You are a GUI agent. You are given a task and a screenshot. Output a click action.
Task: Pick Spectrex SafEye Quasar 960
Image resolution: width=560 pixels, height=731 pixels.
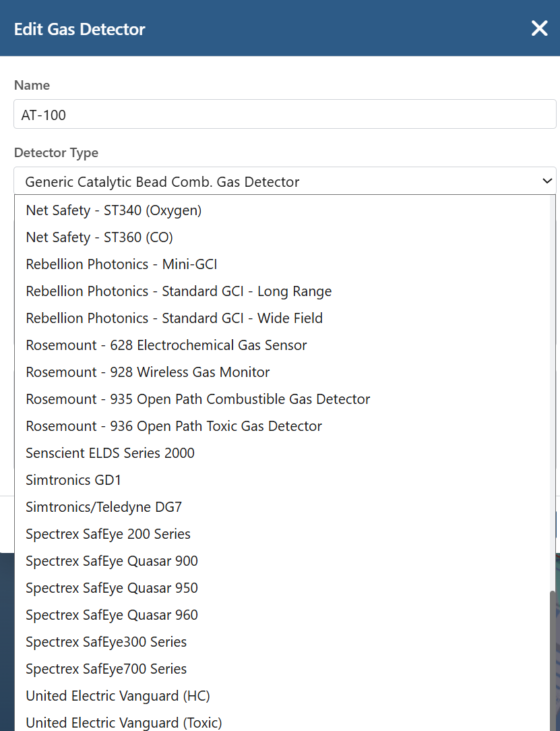pyautogui.click(x=282, y=616)
